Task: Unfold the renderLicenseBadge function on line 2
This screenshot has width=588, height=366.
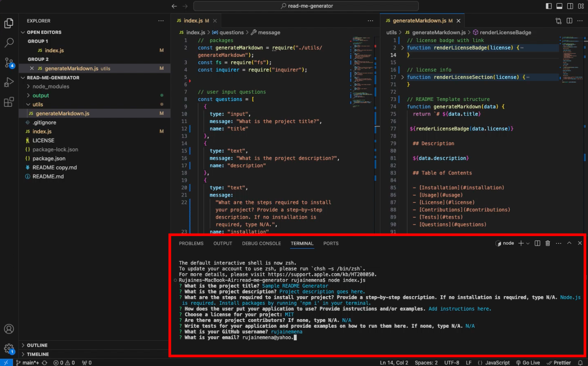Action: coord(403,48)
